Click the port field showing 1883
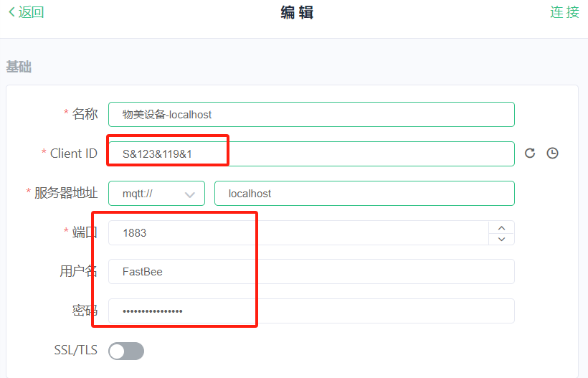 (x=298, y=233)
